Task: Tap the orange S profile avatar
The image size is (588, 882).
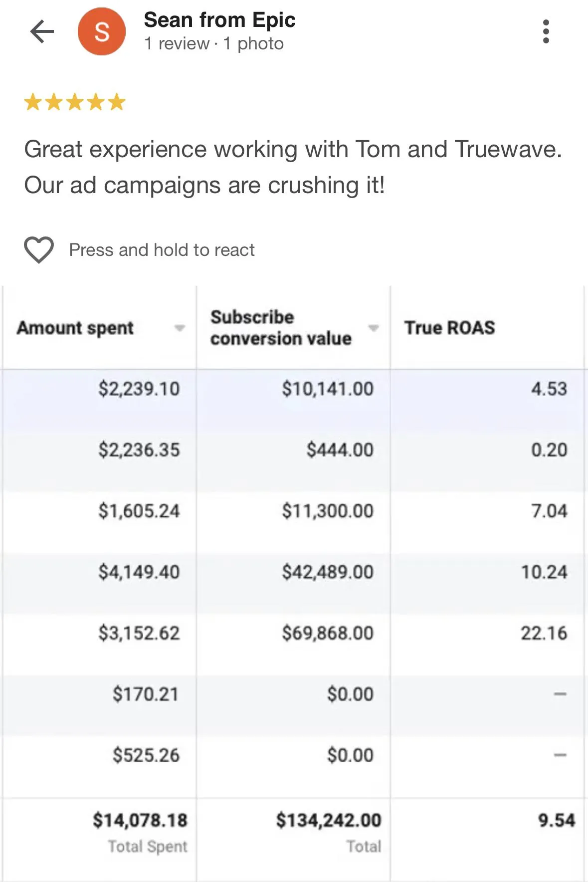Action: pos(102,32)
